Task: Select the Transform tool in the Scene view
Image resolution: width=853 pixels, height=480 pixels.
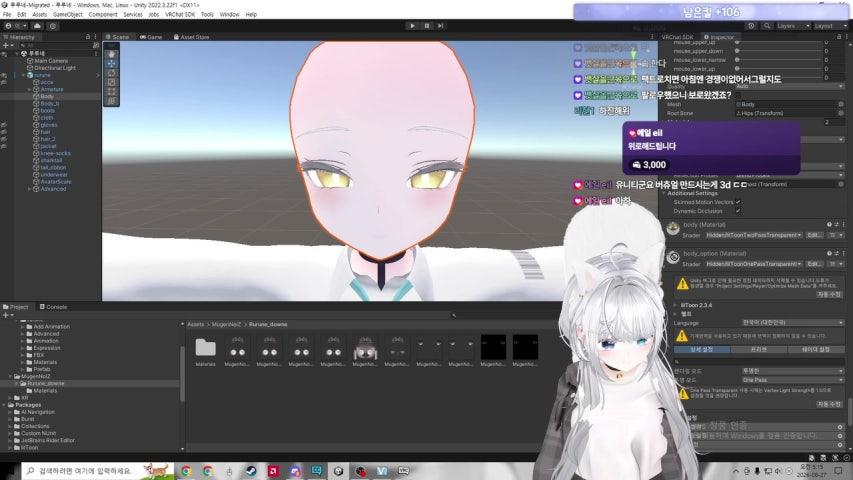Action: click(x=112, y=101)
